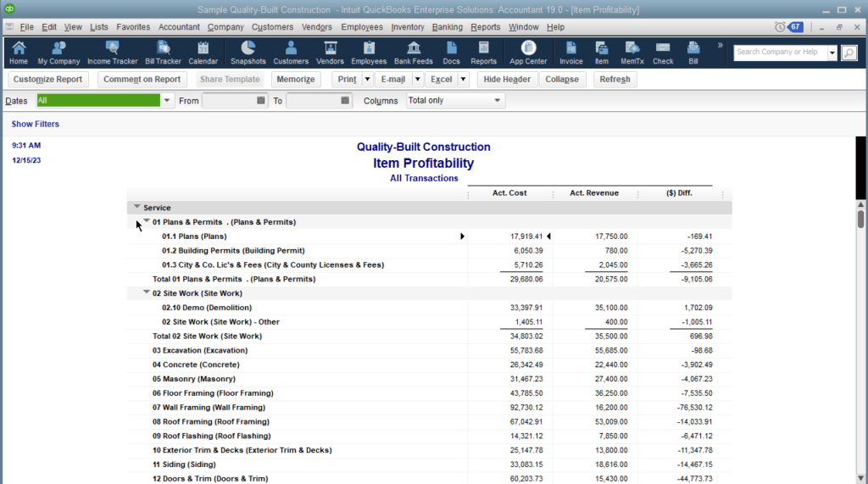The width and height of the screenshot is (868, 484).
Task: Click in Search Company or Help field
Action: pyautogui.click(x=781, y=52)
